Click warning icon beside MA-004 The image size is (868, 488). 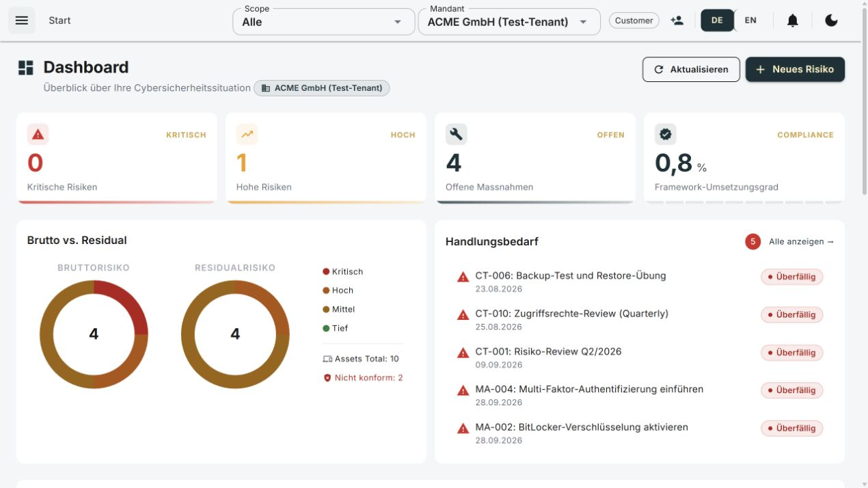coord(463,390)
